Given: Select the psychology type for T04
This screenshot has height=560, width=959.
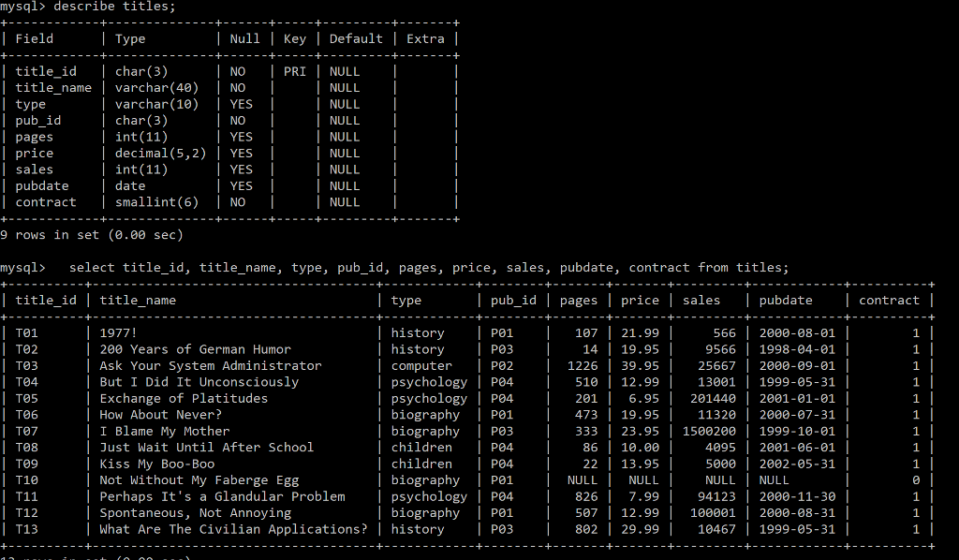Looking at the screenshot, I should [429, 381].
